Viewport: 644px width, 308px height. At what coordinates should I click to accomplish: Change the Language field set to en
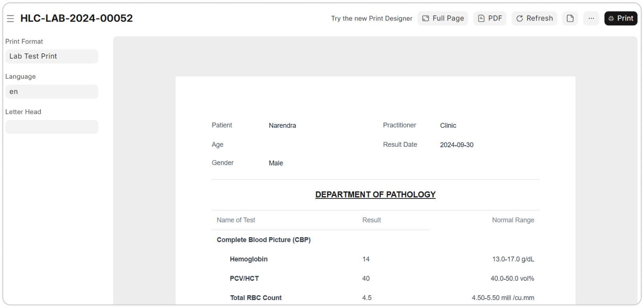[52, 92]
